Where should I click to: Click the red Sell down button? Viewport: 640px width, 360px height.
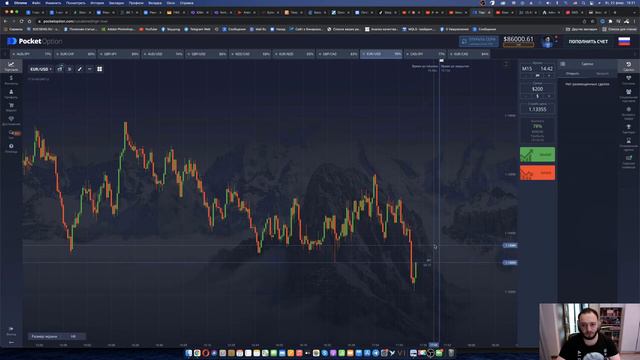pos(537,173)
